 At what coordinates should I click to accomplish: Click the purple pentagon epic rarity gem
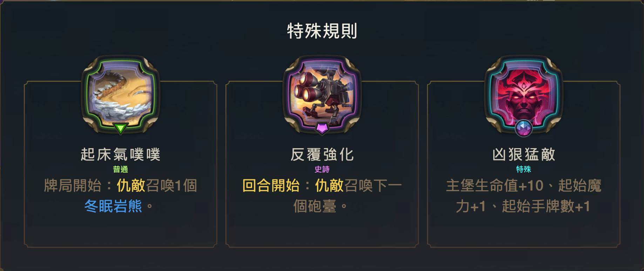click(x=322, y=128)
